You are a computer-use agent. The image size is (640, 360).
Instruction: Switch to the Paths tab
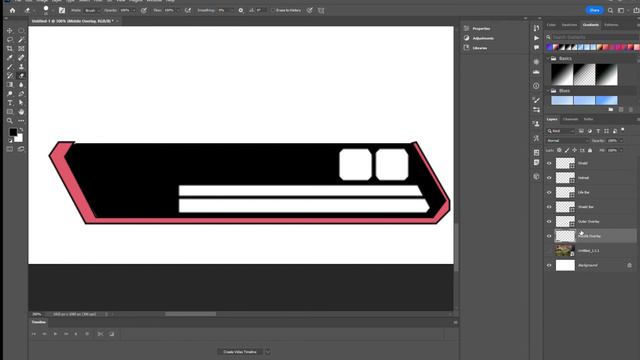pyautogui.click(x=588, y=119)
